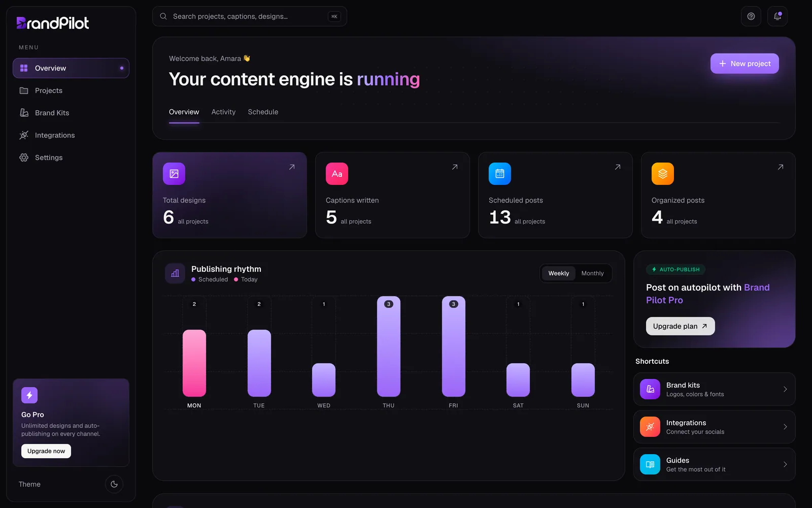The height and width of the screenshot is (508, 812).
Task: Expand the Integrations shortcut chevron
Action: (x=785, y=427)
